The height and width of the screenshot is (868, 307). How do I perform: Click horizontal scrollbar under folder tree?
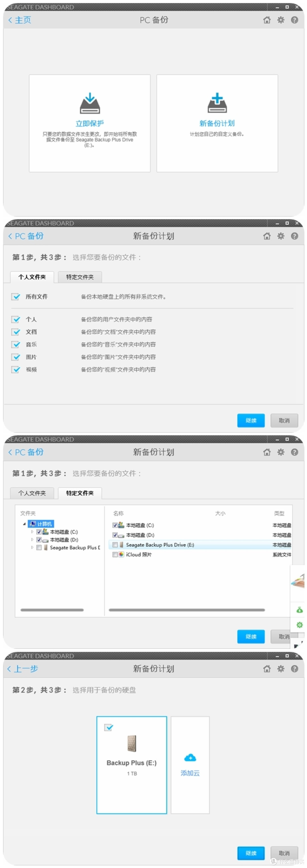coord(52,610)
